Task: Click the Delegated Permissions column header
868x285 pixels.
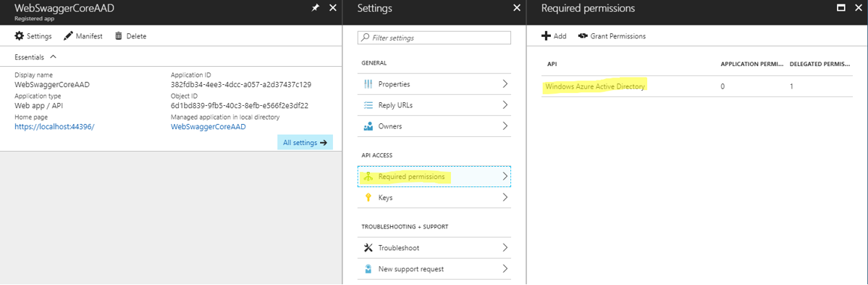Action: pyautogui.click(x=819, y=65)
